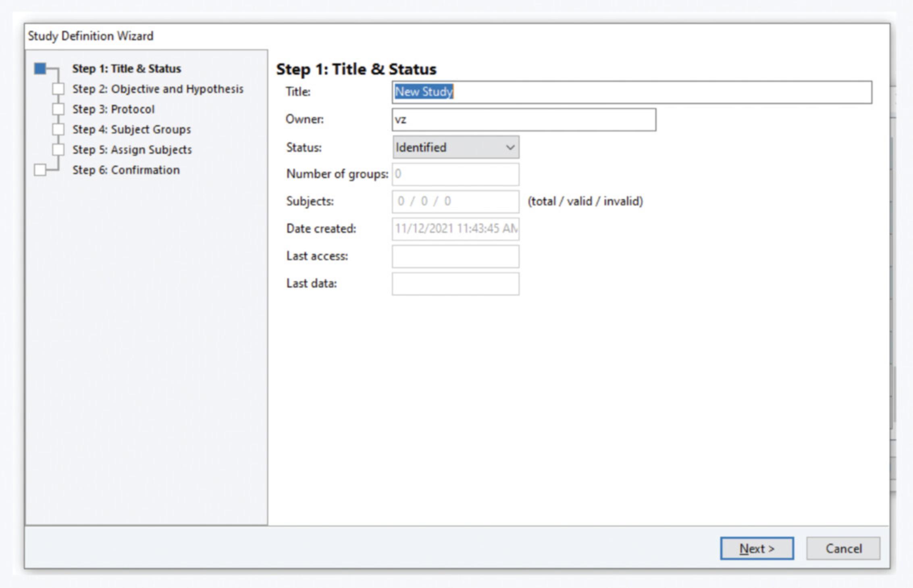Go to Step 6: Confirmation
Screen dimensions: 913x588
[126, 170]
